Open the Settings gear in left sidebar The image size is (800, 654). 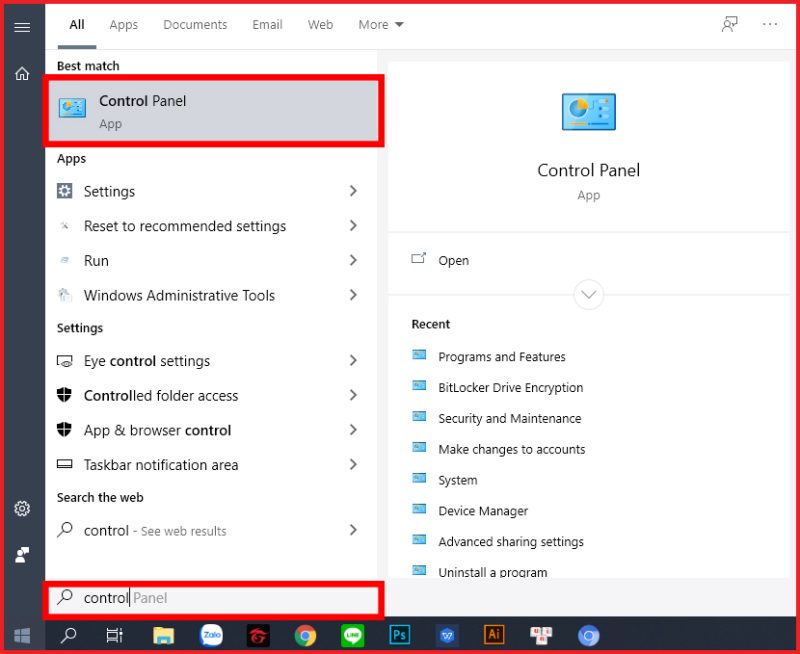(x=22, y=509)
